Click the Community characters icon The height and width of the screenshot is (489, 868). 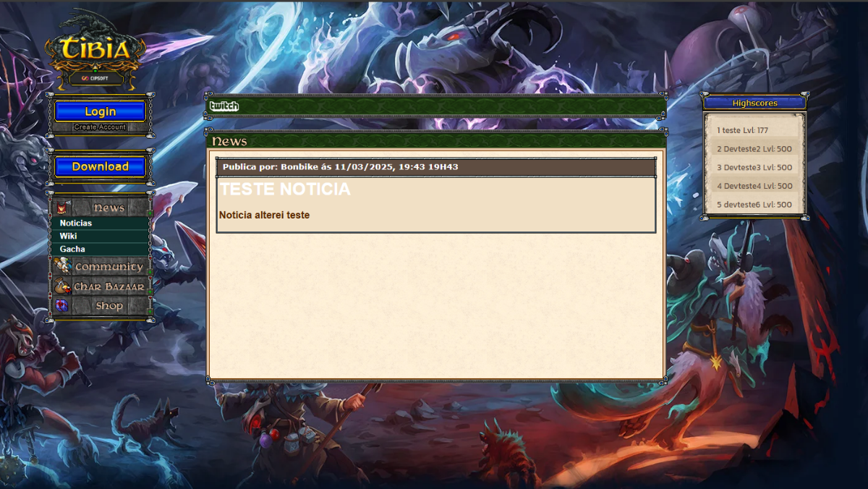point(62,267)
